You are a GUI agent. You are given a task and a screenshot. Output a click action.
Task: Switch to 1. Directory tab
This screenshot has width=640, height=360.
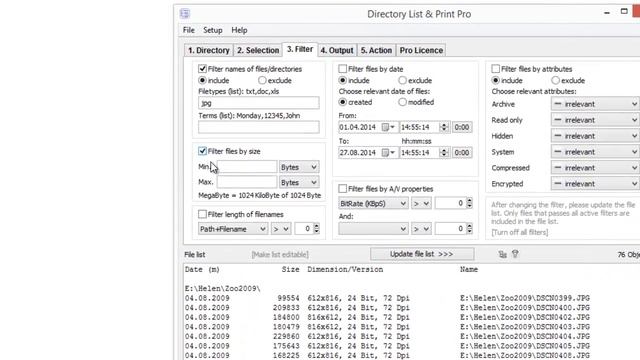209,50
